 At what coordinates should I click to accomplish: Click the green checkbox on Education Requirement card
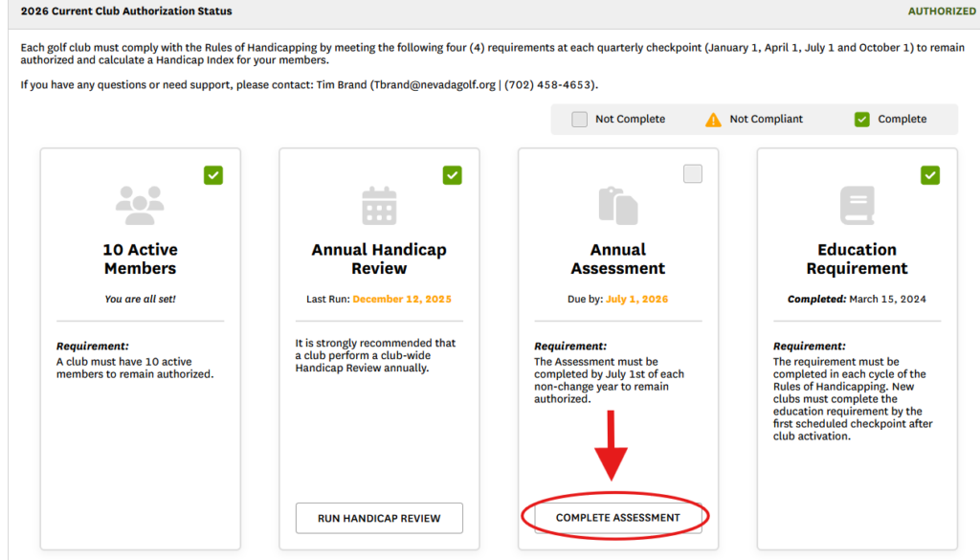point(930,175)
